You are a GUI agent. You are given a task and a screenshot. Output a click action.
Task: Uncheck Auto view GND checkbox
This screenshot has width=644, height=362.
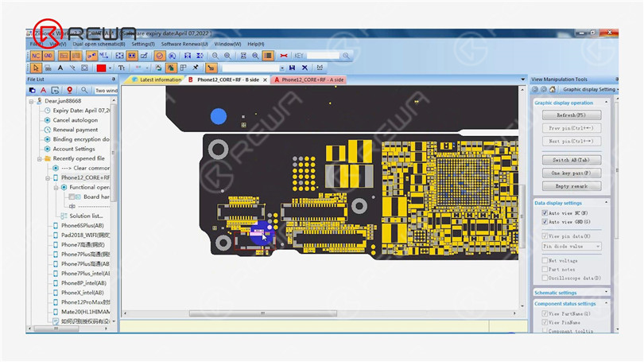[x=545, y=222]
